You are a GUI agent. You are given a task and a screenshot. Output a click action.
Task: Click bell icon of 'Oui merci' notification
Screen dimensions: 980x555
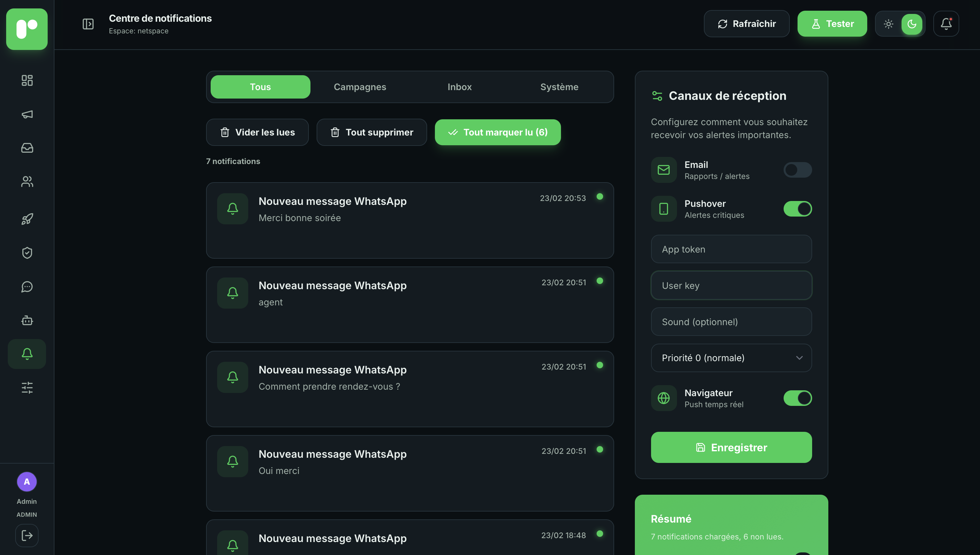pyautogui.click(x=233, y=461)
